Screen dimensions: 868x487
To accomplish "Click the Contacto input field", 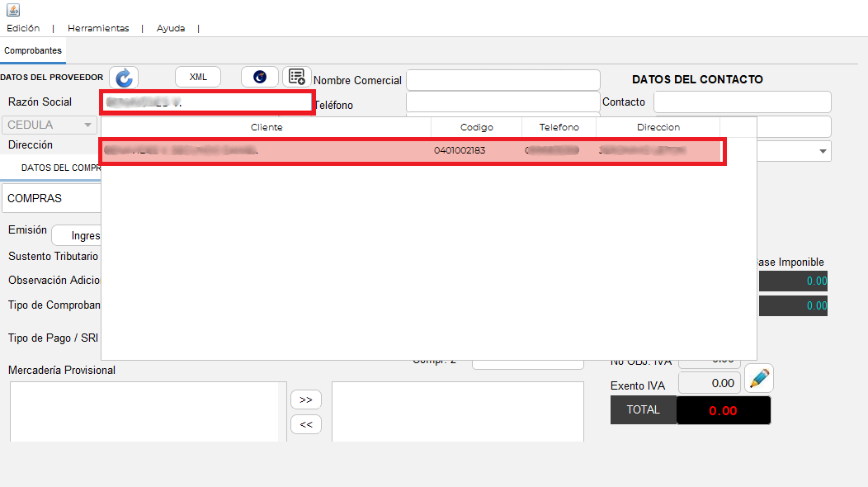I will tap(743, 102).
